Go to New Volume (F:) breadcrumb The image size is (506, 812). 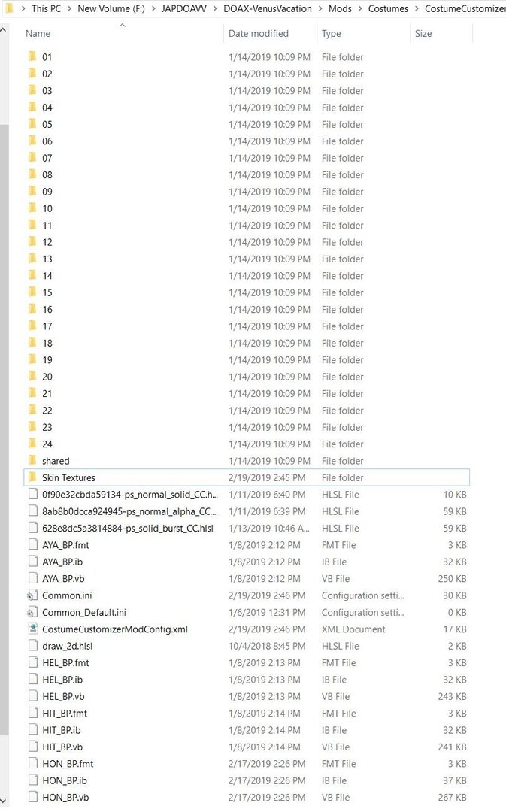click(111, 8)
